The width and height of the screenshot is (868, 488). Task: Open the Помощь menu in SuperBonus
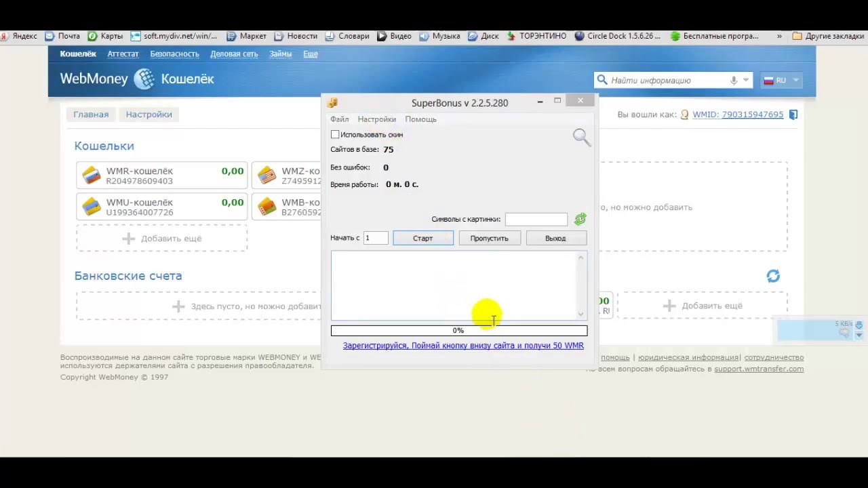pos(421,119)
